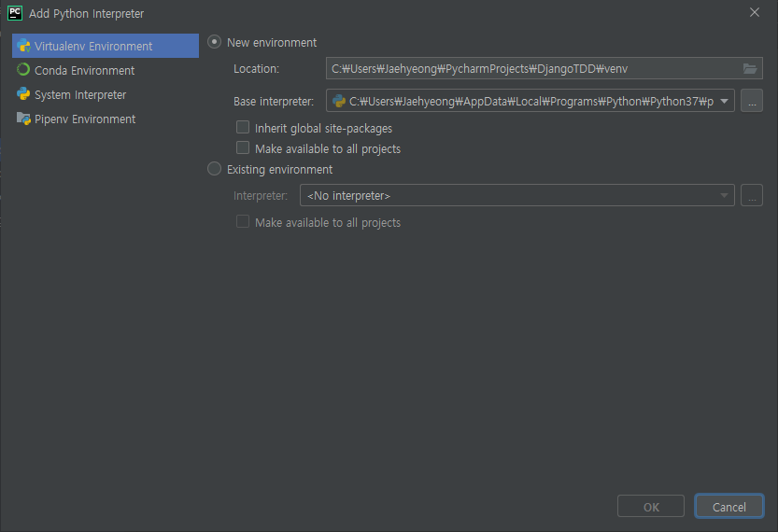Screen dimensions: 778x532
Task: Enable Inherit global site-packages checkbox
Action: click(x=243, y=128)
